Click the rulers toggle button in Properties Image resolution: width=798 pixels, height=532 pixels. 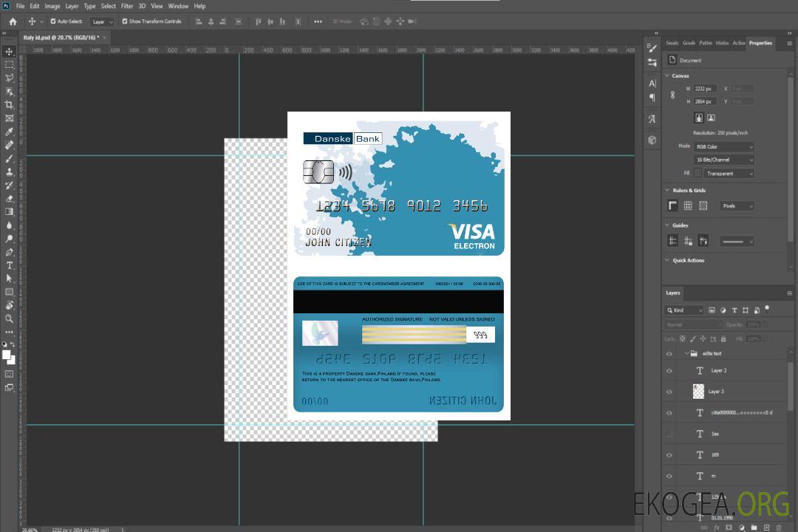(x=673, y=205)
